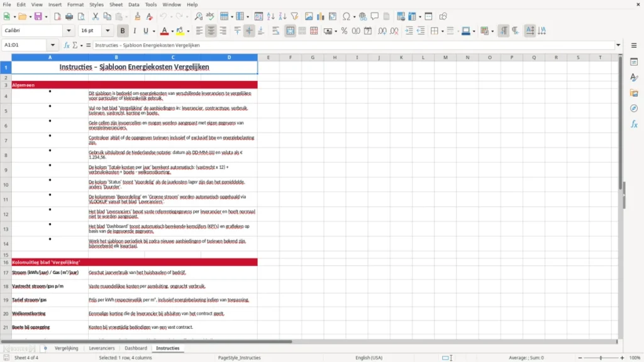Toggle the AutoFilter funnel icon
Screen dimensions: 644x362
tap(294, 16)
